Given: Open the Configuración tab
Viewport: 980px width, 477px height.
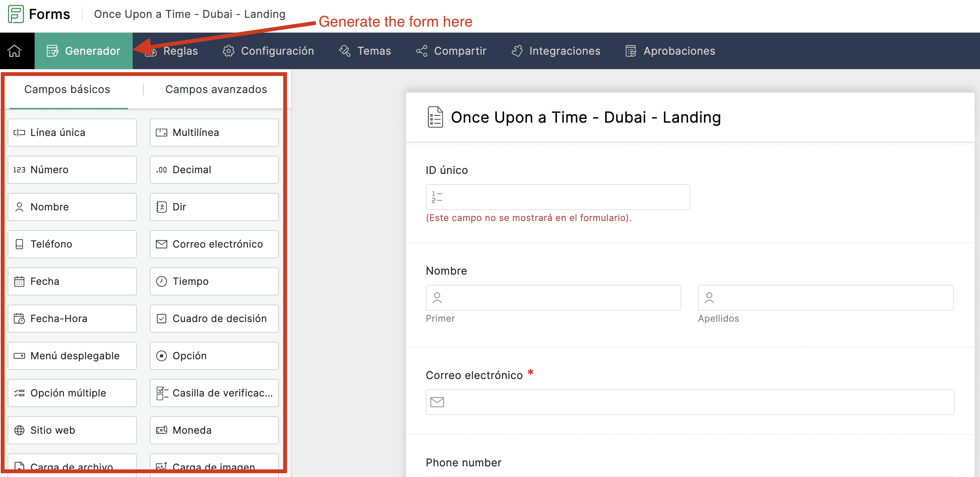Looking at the screenshot, I should click(268, 51).
